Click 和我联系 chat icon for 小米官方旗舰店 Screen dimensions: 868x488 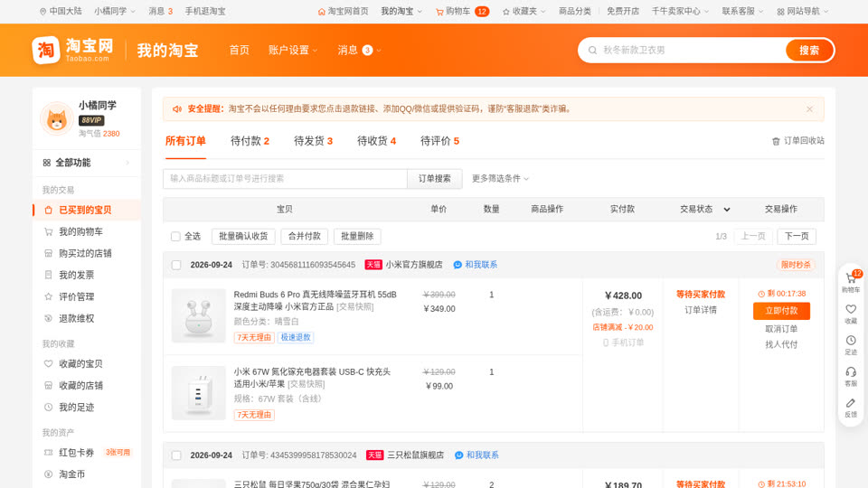tap(458, 265)
